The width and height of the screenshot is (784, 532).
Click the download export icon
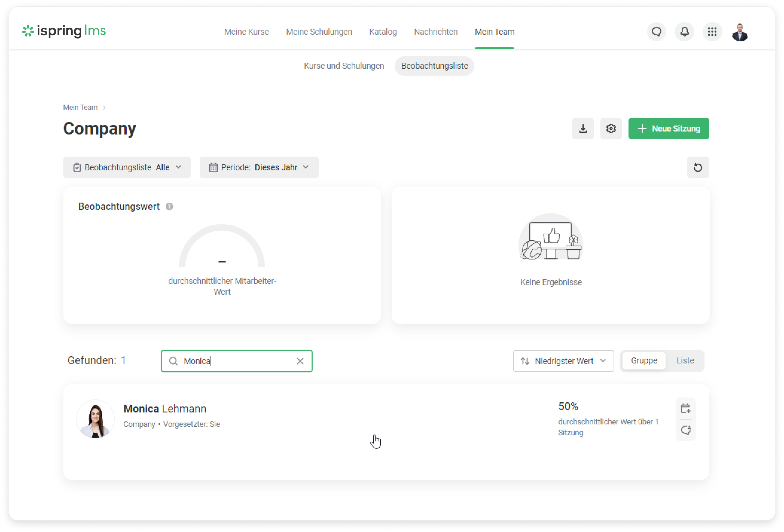pos(582,129)
